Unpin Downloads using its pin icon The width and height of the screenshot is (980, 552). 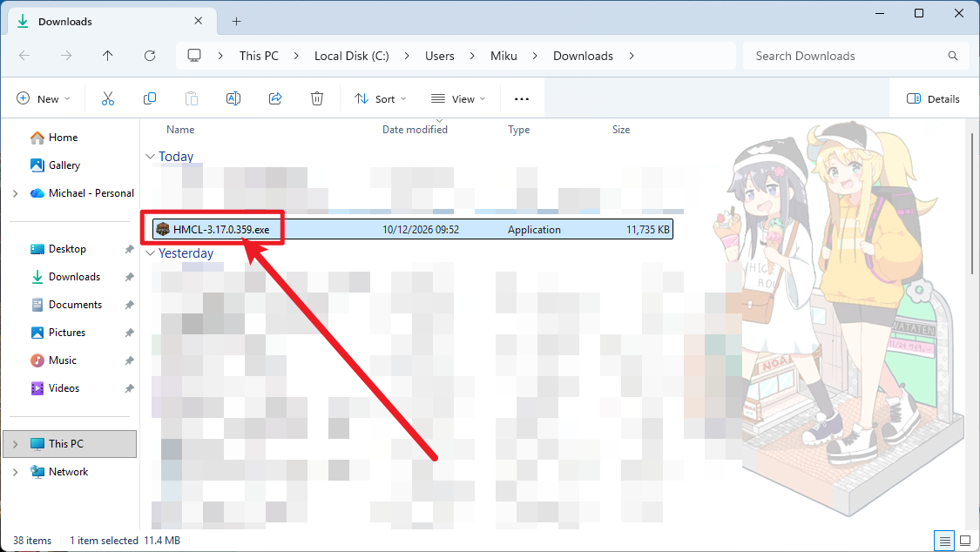tap(130, 277)
